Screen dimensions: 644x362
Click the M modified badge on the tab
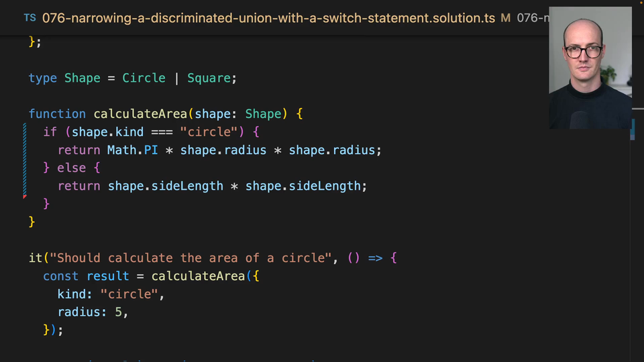coord(505,17)
